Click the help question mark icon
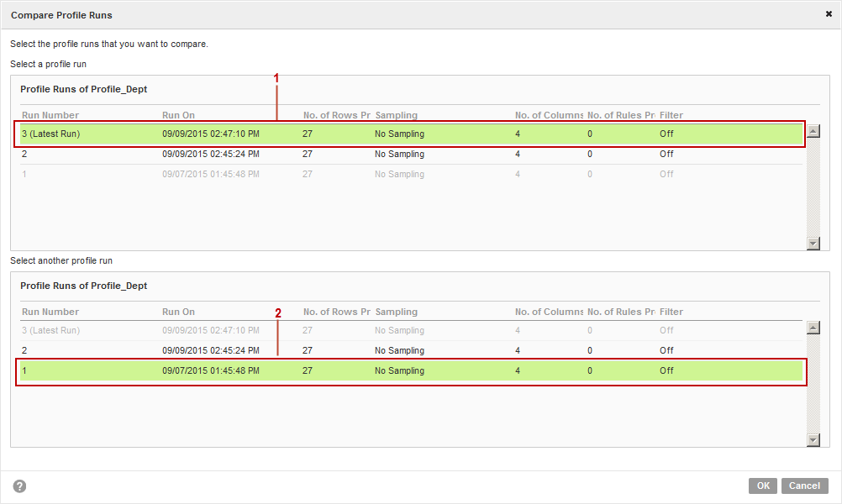 tap(19, 486)
